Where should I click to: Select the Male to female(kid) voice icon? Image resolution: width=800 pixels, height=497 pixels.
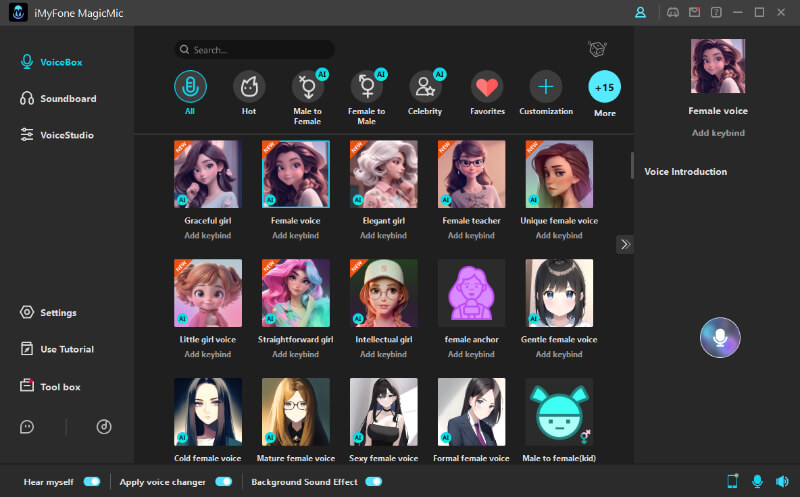pos(559,412)
